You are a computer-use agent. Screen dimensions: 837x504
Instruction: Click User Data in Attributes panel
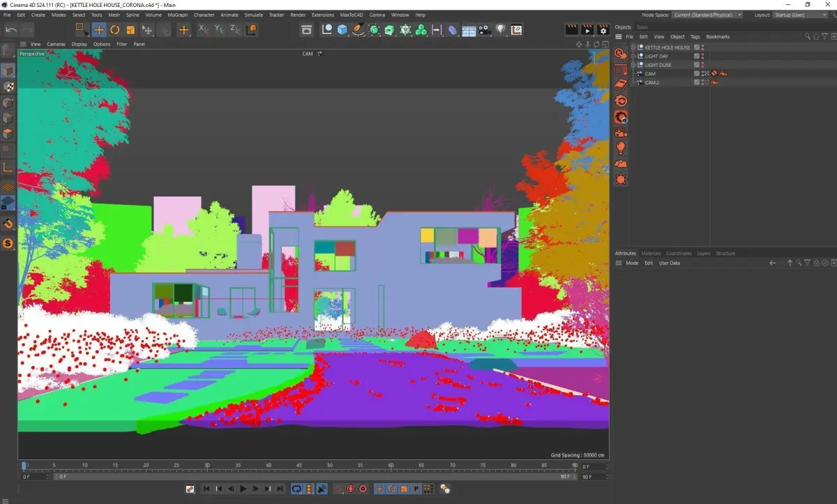(x=669, y=263)
